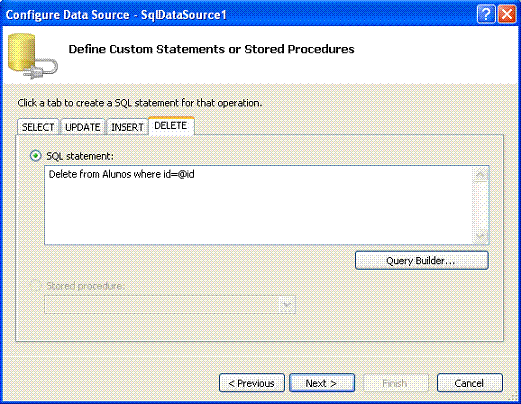Click the SQL textbox scroll up arrow
The height and width of the screenshot is (404, 521).
pyautogui.click(x=481, y=174)
